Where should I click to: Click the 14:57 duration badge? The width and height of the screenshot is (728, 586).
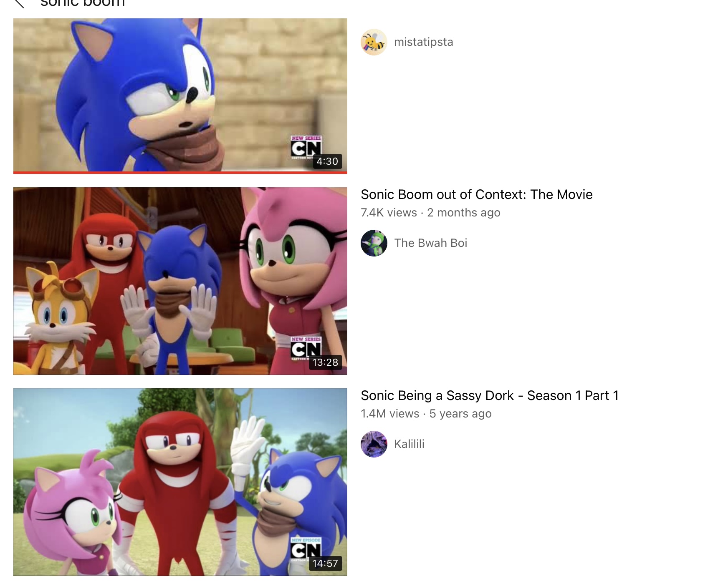[325, 563]
